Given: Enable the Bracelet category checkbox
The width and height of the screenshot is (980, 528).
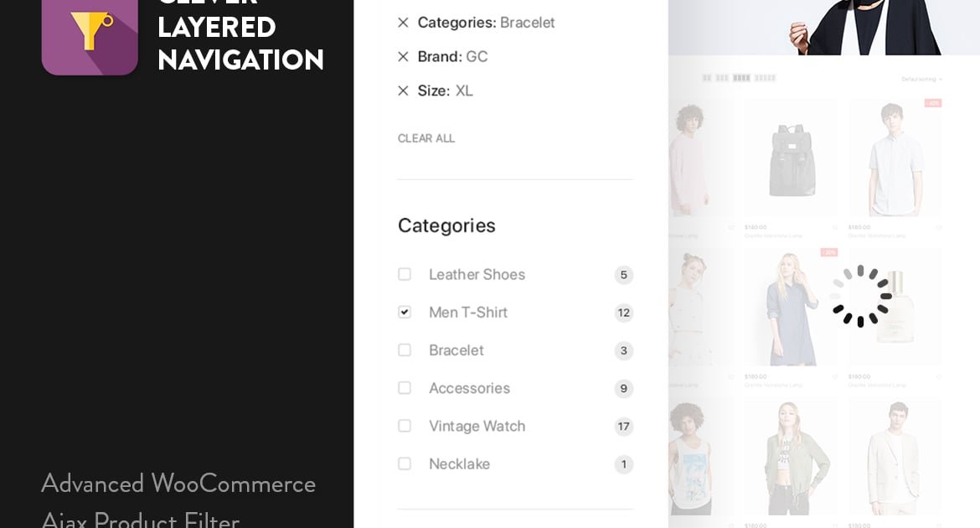Looking at the screenshot, I should click(x=405, y=350).
